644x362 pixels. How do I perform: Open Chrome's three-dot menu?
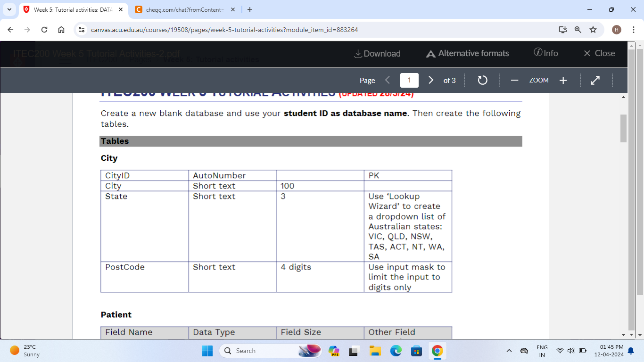634,29
